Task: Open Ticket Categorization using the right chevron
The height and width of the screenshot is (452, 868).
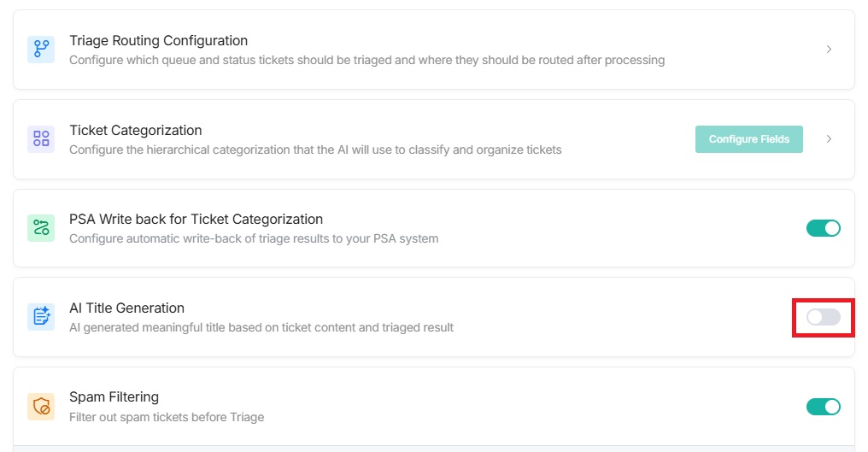Action: (829, 138)
